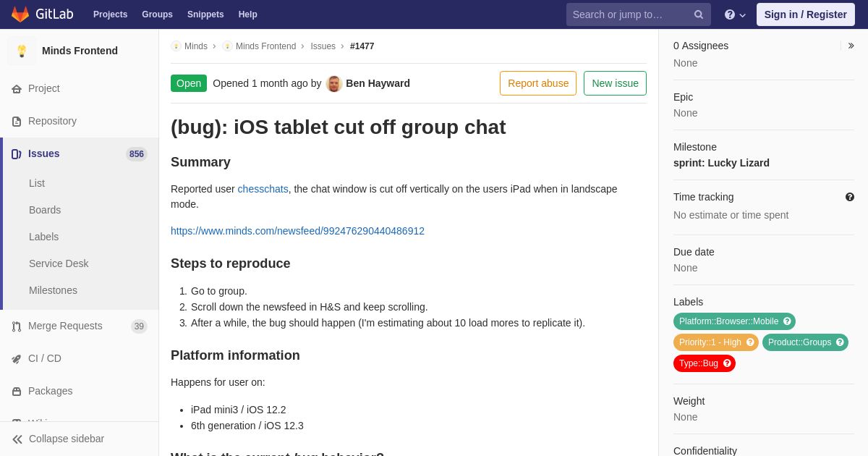868x456 pixels.
Task: Click issue number #1477 breadcrumb
Action: [x=362, y=46]
